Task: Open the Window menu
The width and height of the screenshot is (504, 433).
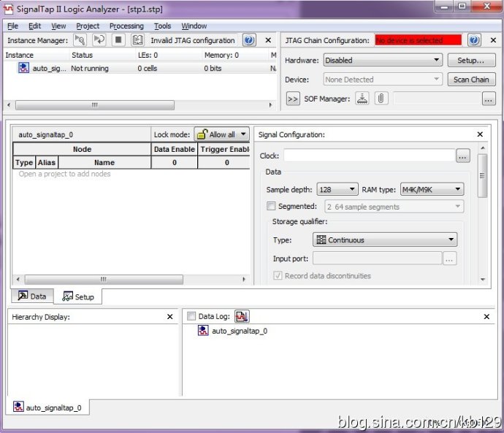Action: (x=194, y=26)
